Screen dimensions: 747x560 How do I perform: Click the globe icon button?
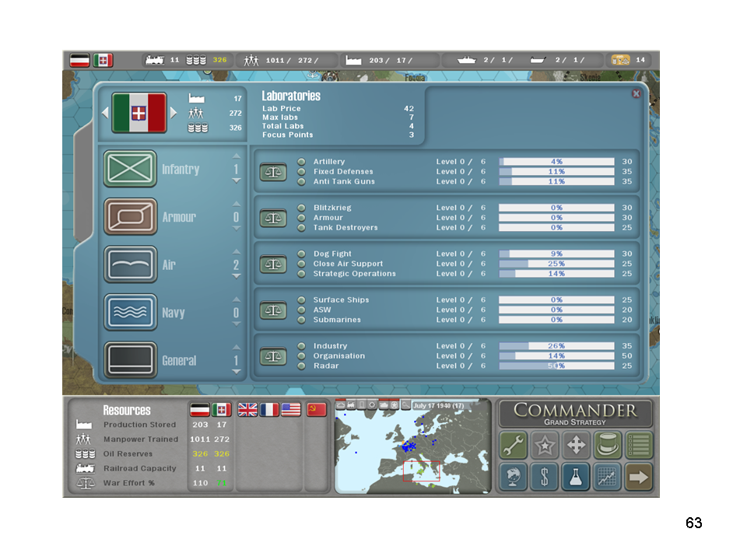pyautogui.click(x=513, y=477)
